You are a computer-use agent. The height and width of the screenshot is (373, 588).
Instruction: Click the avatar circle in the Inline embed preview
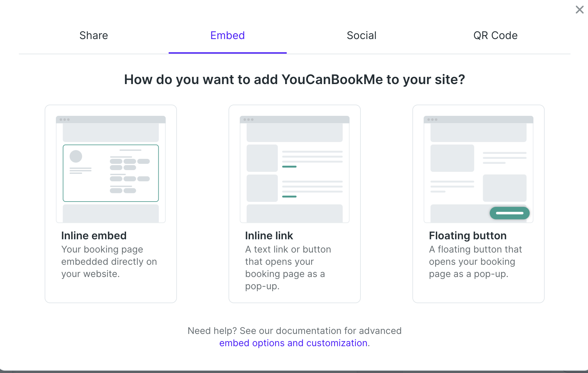(76, 156)
